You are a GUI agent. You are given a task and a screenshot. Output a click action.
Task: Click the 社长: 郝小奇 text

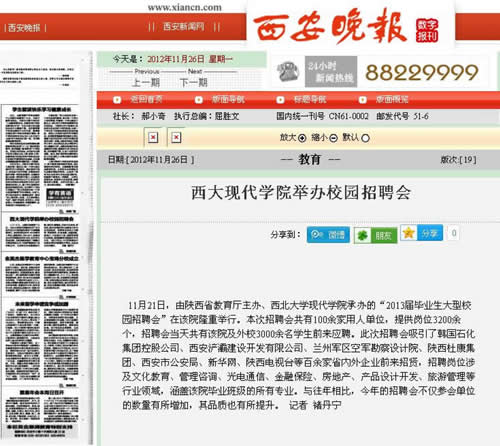[x=139, y=116]
